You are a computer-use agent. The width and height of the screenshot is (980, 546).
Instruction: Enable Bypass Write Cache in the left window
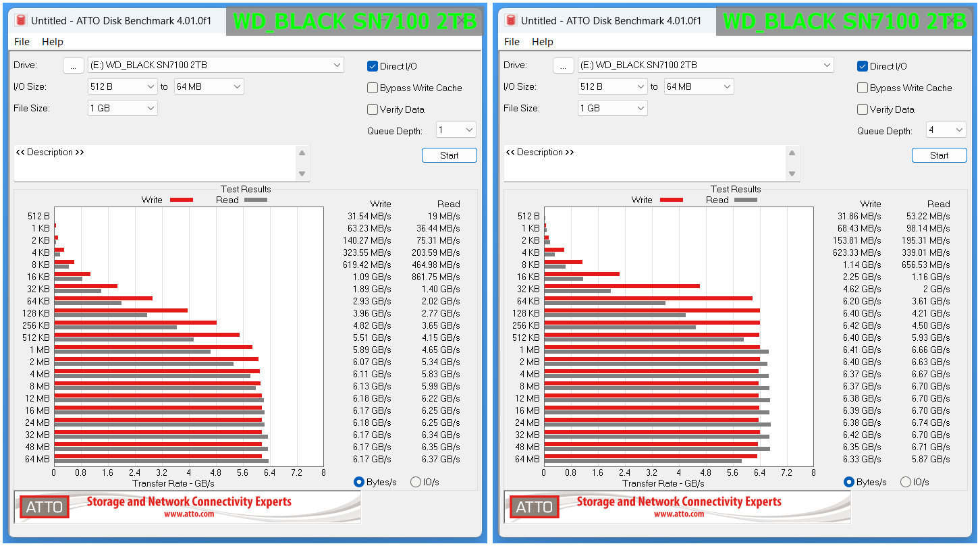point(372,88)
